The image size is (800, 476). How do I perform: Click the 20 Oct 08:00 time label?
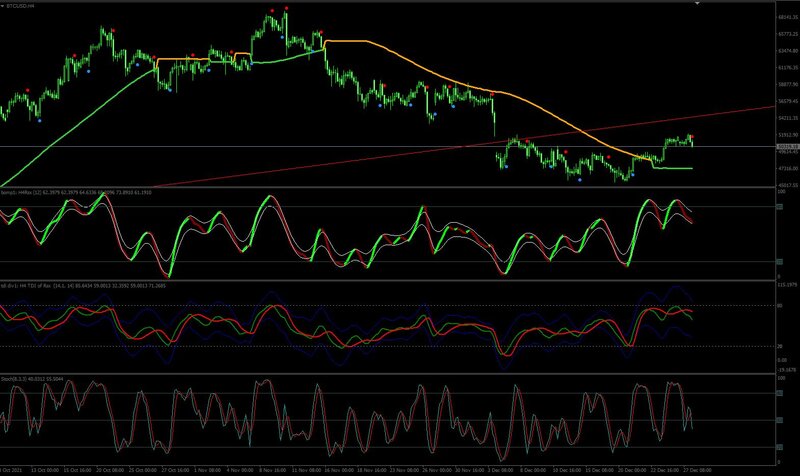click(111, 470)
